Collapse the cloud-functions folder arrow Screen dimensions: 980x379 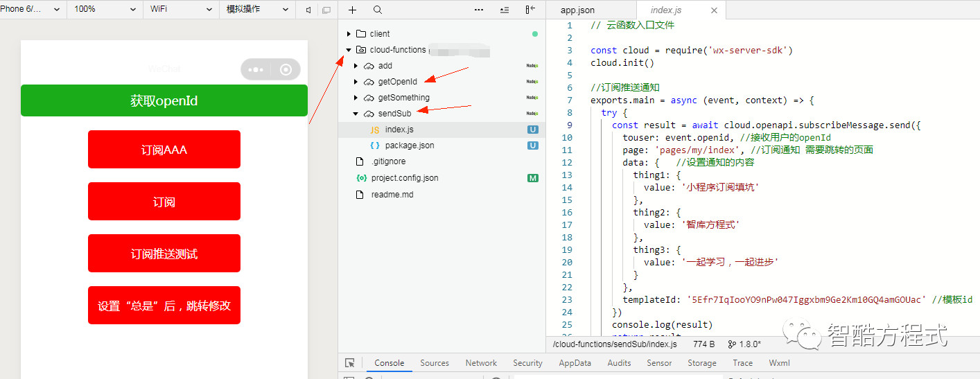[x=349, y=50]
